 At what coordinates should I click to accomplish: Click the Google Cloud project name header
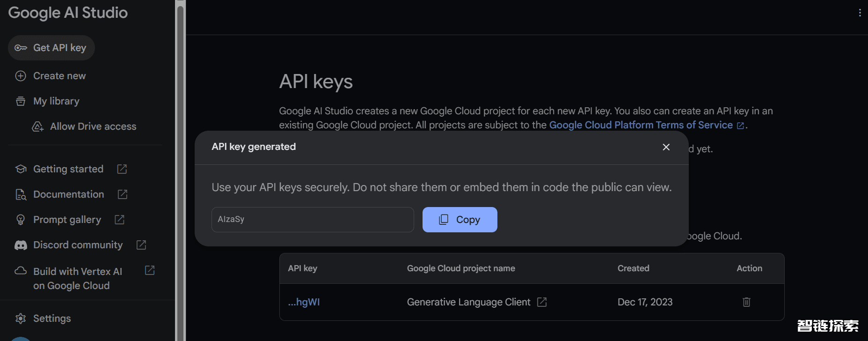tap(461, 268)
